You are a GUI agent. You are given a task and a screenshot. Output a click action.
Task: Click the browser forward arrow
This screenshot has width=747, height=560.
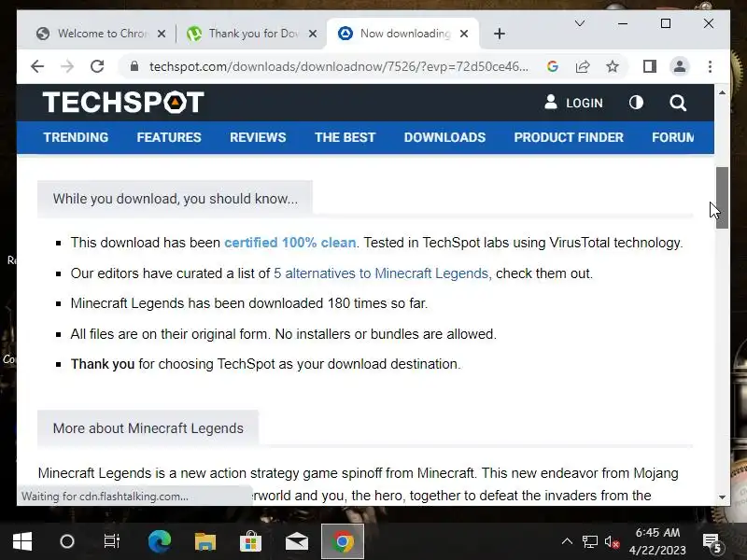click(x=67, y=66)
